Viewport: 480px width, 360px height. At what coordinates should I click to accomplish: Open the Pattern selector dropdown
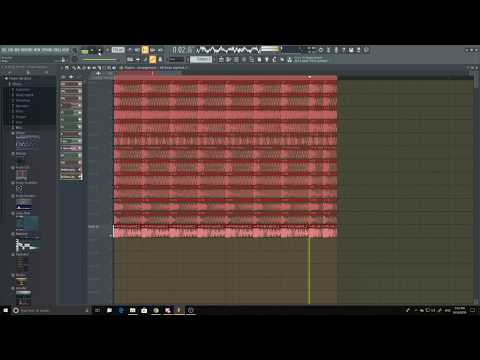coord(201,59)
